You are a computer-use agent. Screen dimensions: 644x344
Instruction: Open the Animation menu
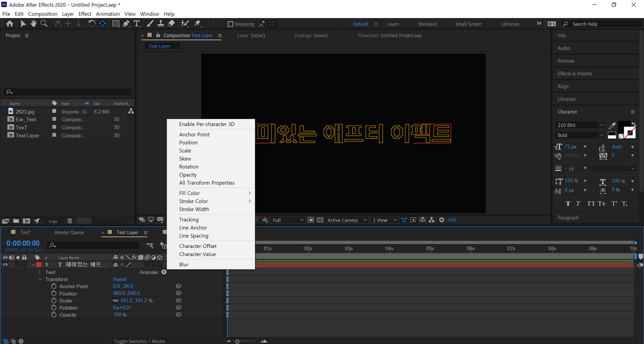(108, 14)
